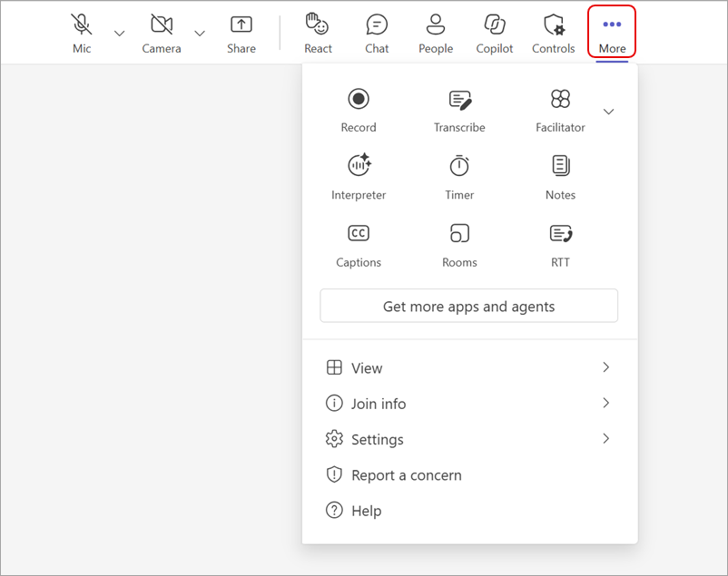Viewport: 728px width, 576px height.
Task: Open Help from the menu
Action: (469, 511)
